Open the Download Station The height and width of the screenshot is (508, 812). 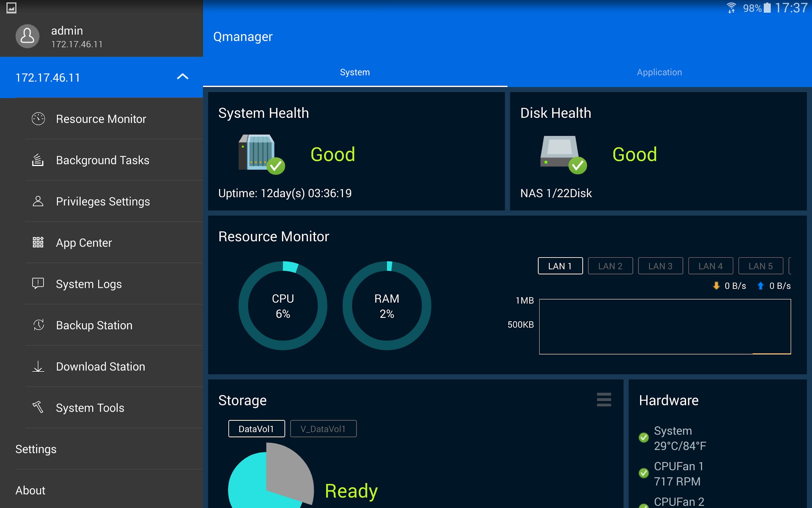[x=100, y=366]
